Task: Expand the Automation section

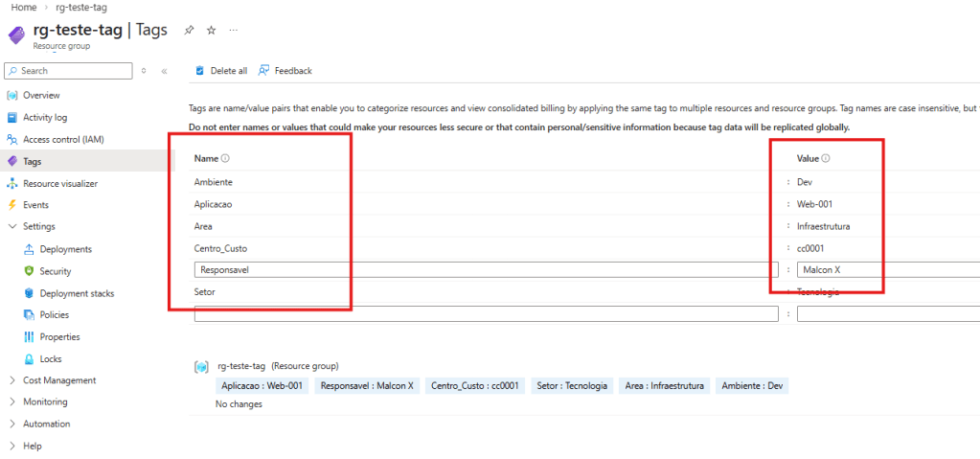Action: pos(46,424)
